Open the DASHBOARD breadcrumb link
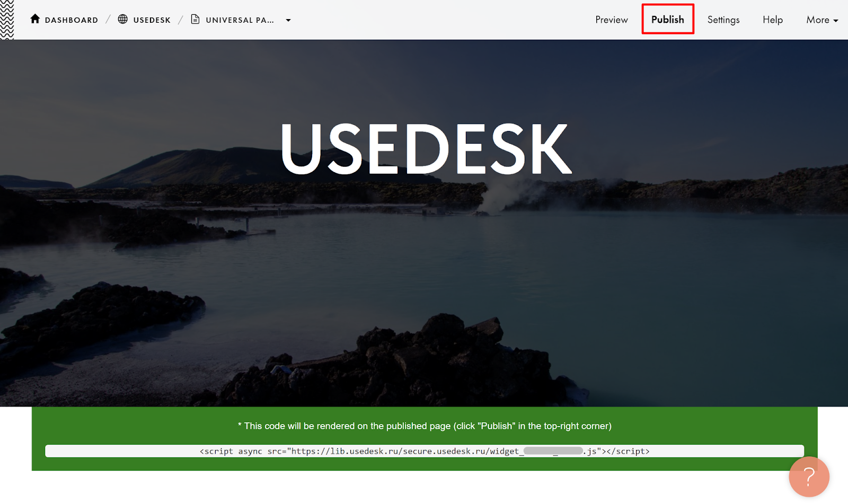The width and height of the screenshot is (848, 504). 72,20
